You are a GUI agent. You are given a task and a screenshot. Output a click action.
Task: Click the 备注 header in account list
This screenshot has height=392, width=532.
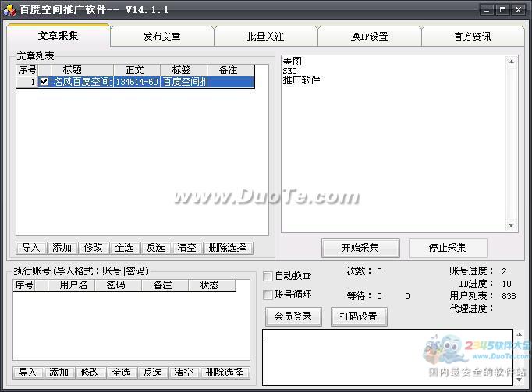(165, 285)
